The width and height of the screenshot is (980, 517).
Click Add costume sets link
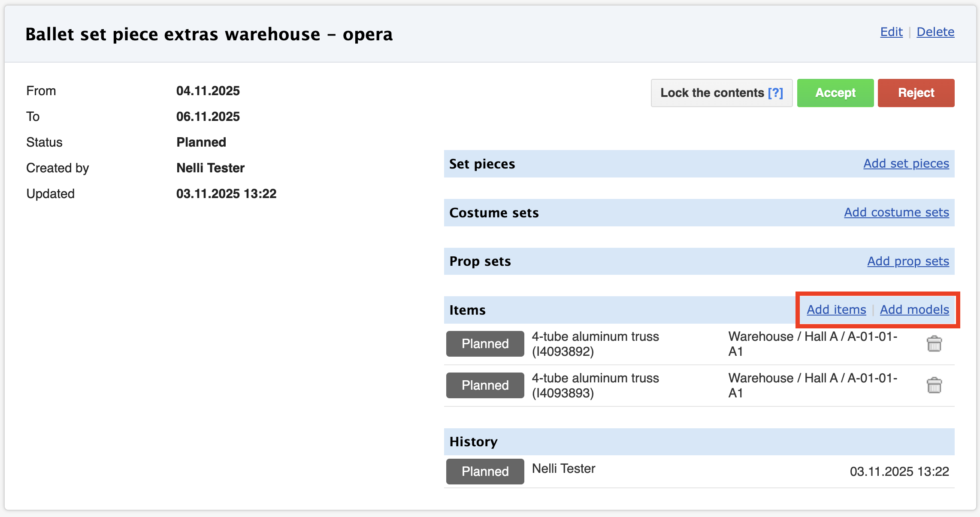point(896,212)
